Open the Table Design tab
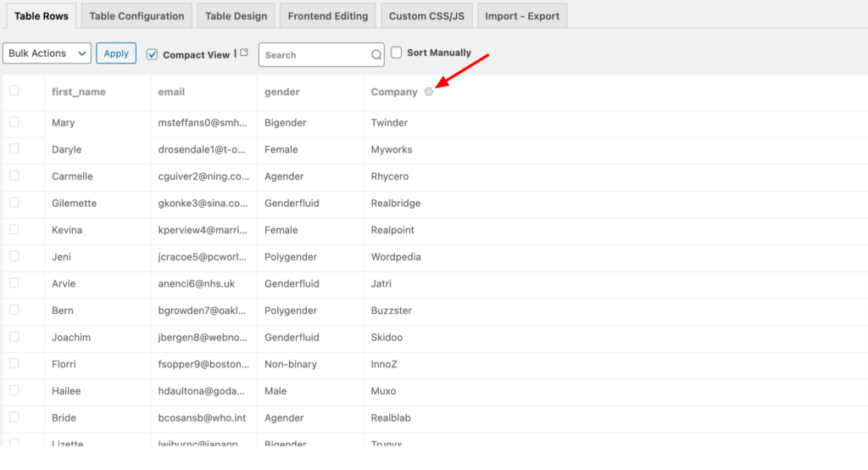 (x=236, y=16)
